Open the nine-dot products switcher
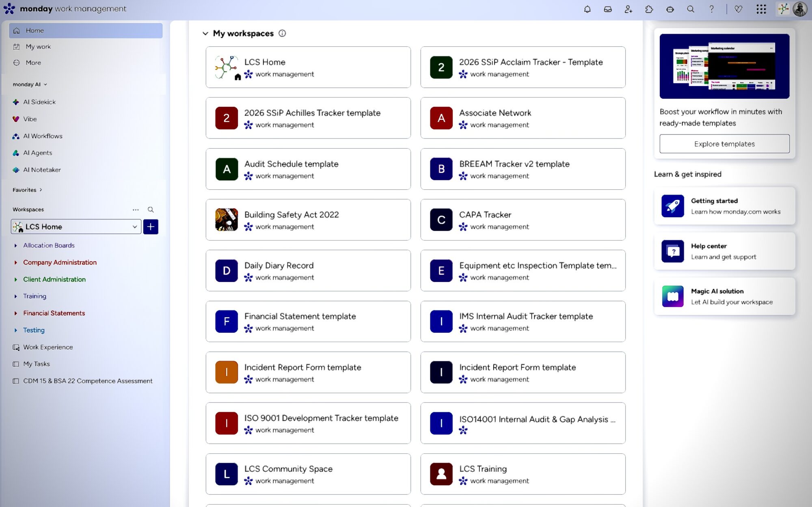 pyautogui.click(x=761, y=9)
